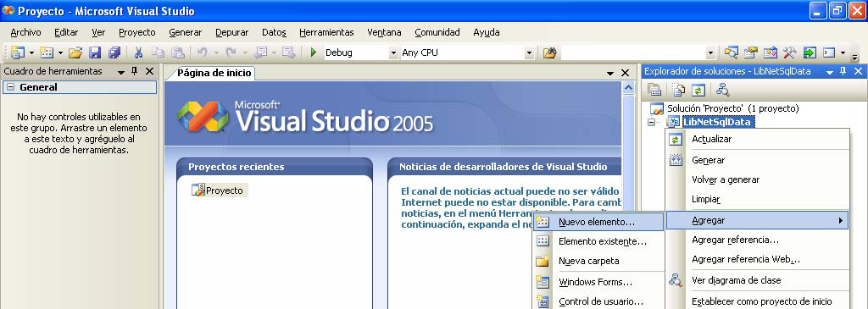Choose Nueva carpeta in the submenu
Viewport: 868px width, 309px height.
point(598,261)
